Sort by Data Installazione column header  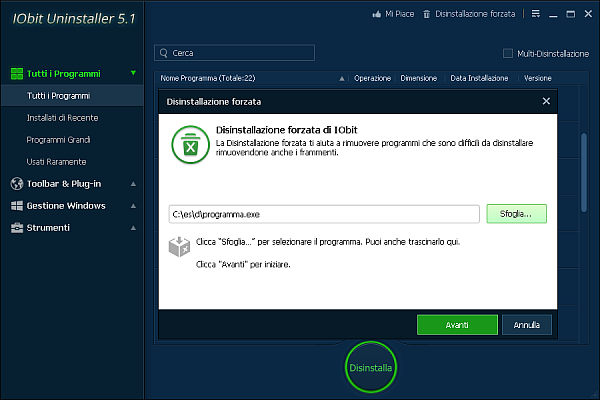coord(479,78)
